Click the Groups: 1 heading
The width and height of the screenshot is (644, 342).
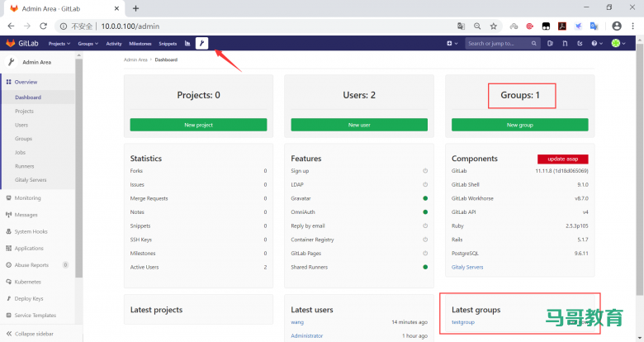click(x=520, y=95)
